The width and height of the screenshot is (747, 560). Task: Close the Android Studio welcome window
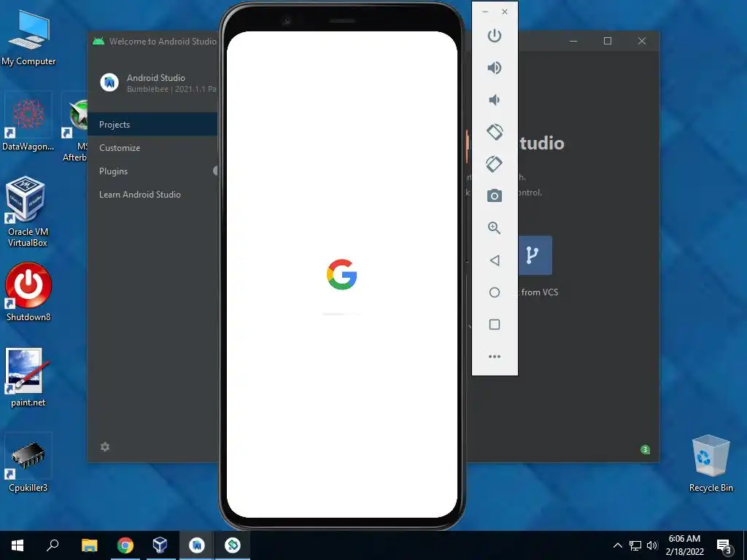(x=642, y=41)
